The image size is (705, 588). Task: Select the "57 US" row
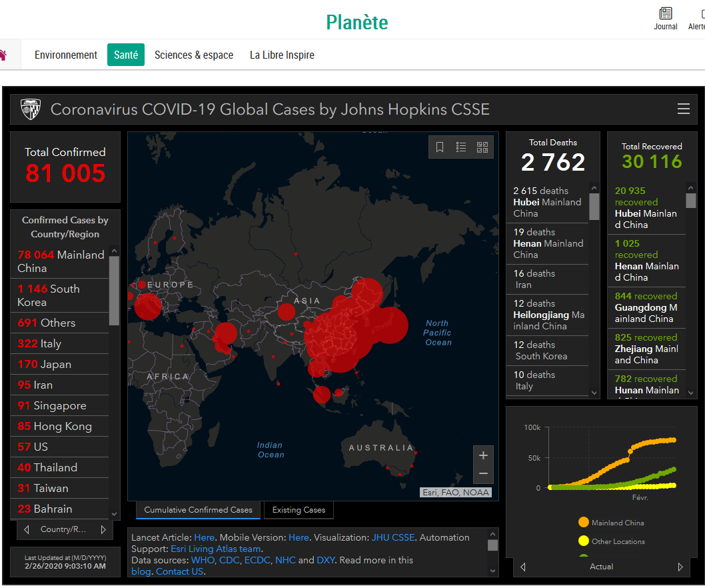pos(60,447)
